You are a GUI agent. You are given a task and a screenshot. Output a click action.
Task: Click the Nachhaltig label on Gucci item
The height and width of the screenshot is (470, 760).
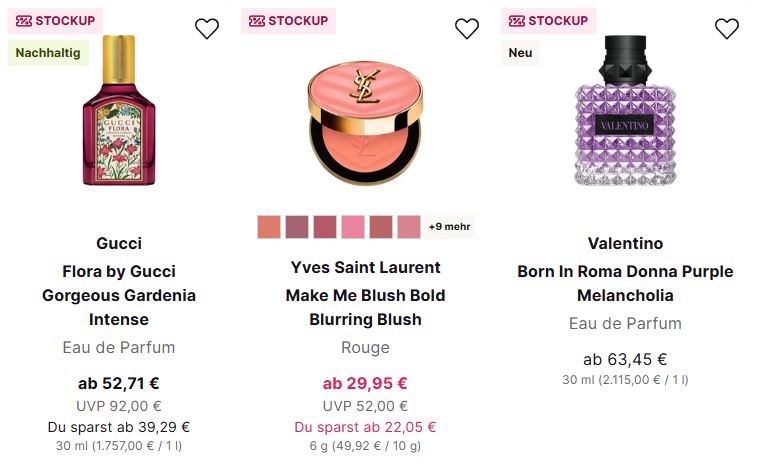click(48, 53)
